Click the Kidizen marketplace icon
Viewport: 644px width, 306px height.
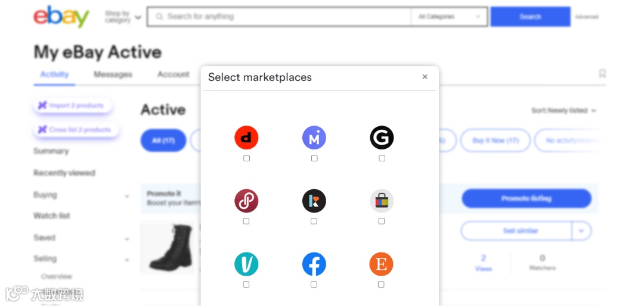pyautogui.click(x=314, y=201)
